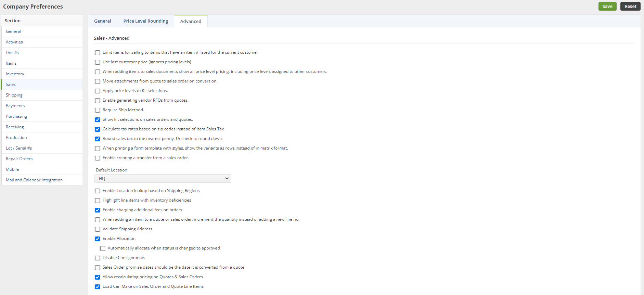Open the Default Location dropdown showing HQ
644x295 pixels.
coord(163,179)
